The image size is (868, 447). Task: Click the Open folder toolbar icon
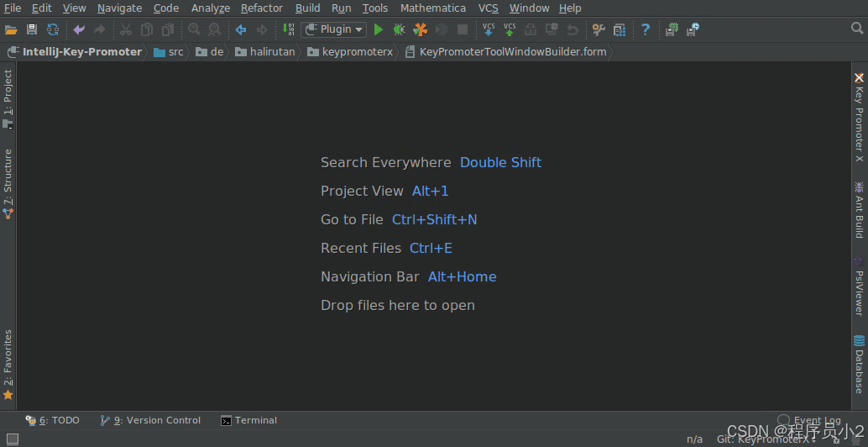11,29
